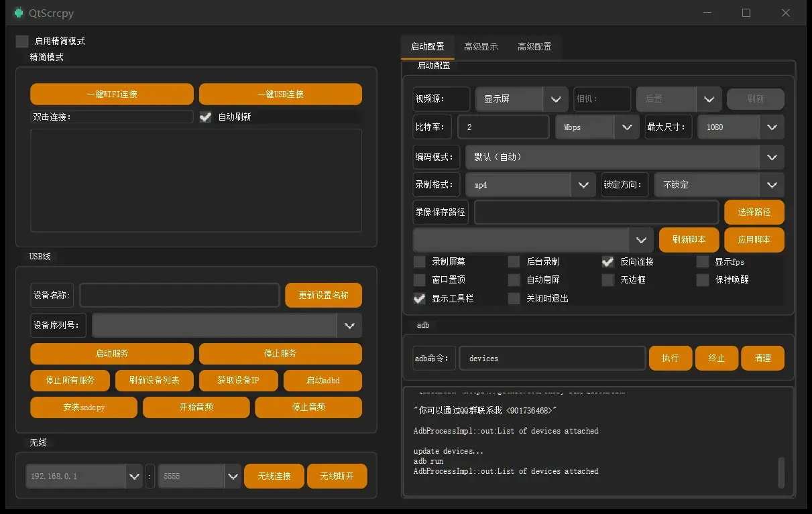
Task: Open the 高级配置 tab
Action: coord(534,47)
